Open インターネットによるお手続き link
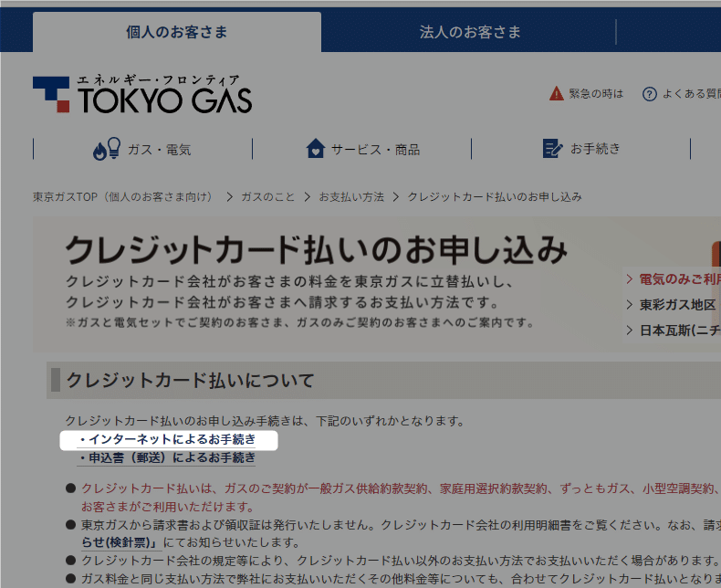 pyautogui.click(x=166, y=440)
